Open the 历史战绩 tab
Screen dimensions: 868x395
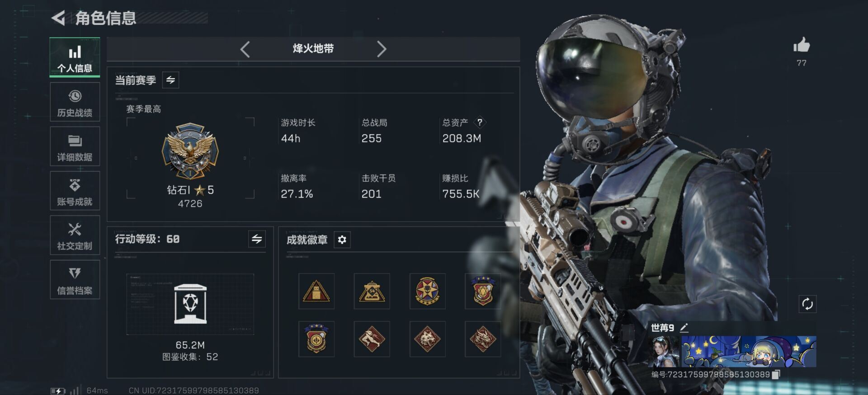[75, 102]
